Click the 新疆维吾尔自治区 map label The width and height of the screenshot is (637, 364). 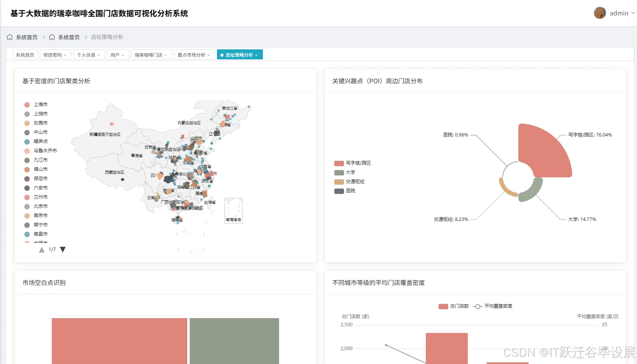[x=105, y=135]
